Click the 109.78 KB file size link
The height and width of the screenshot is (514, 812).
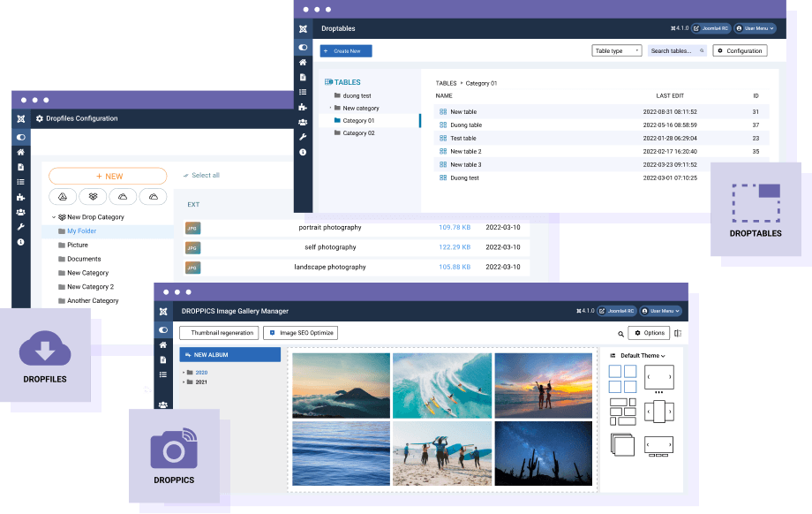[455, 227]
